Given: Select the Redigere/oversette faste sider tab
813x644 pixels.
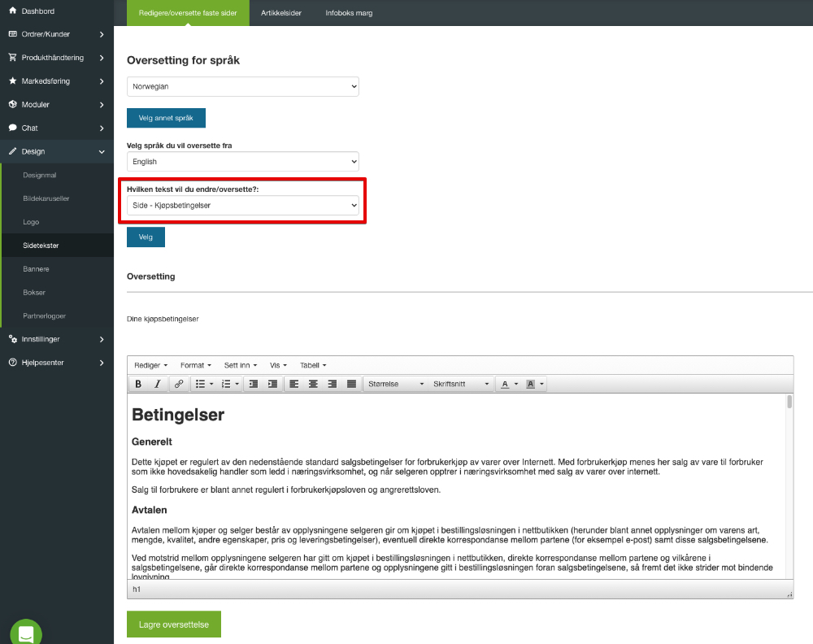Looking at the screenshot, I should point(188,13).
